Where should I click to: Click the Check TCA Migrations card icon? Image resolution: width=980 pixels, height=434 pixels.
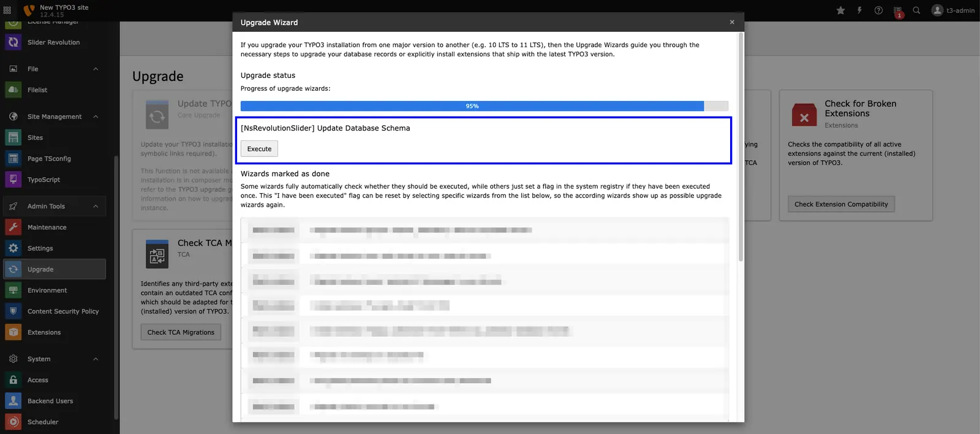coord(157,254)
